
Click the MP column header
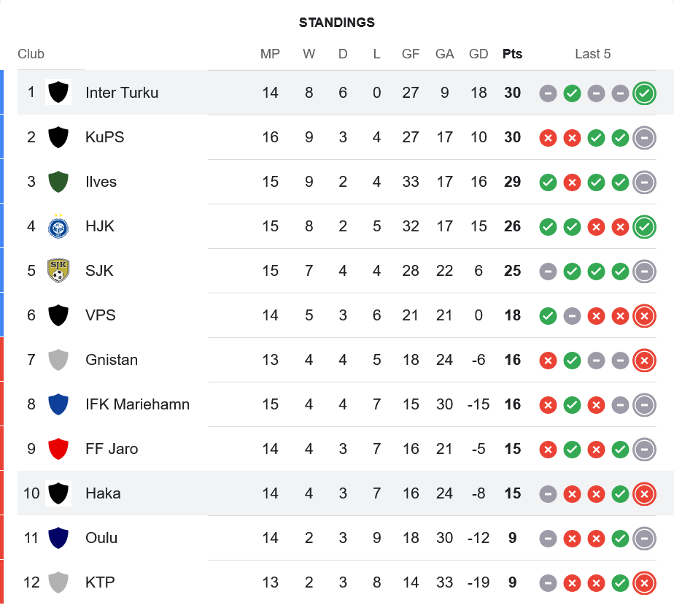[270, 54]
